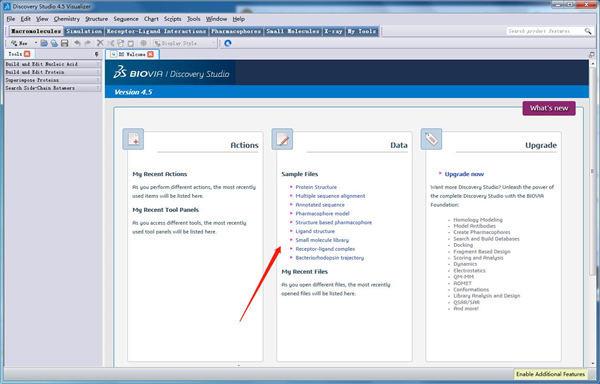Click the What's new button
This screenshot has width=600, height=384.
click(x=549, y=108)
